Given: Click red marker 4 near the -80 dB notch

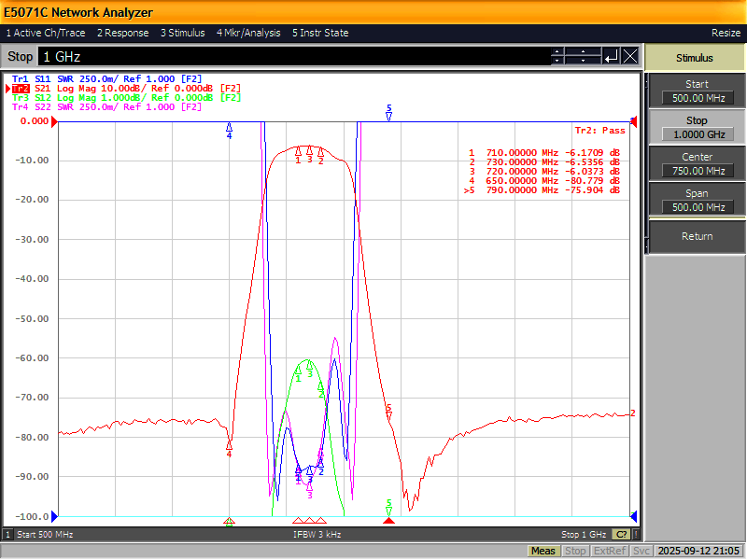Looking at the screenshot, I should point(229,449).
